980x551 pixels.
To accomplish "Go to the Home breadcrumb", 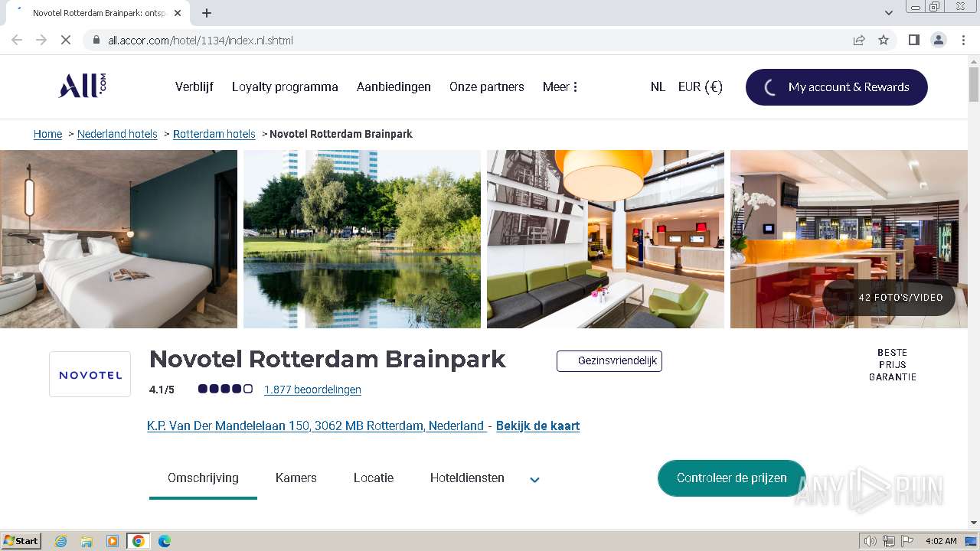I will click(x=47, y=134).
